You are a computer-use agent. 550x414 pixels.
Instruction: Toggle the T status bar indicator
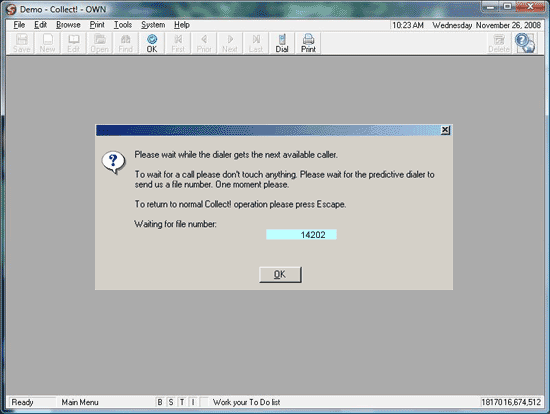pos(182,402)
